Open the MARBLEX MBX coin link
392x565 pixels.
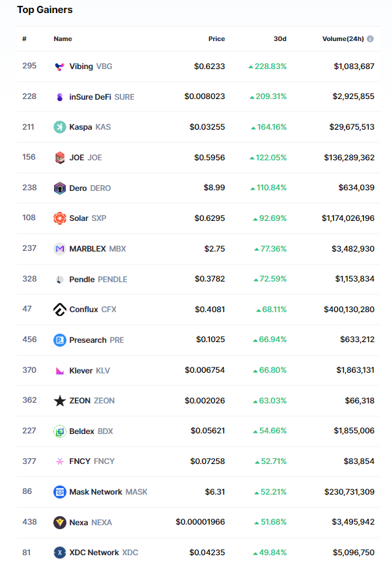98,249
